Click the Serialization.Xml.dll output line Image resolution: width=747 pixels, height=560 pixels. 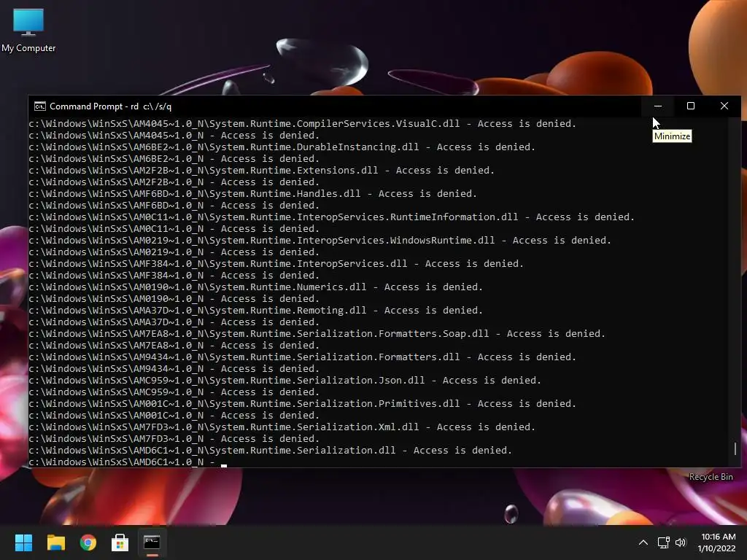[282, 427]
